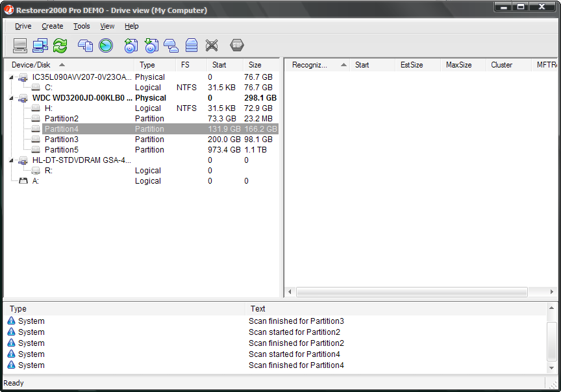This screenshot has width=561, height=392.
Task: Click the Partition2 drive icon
Action: (36, 118)
